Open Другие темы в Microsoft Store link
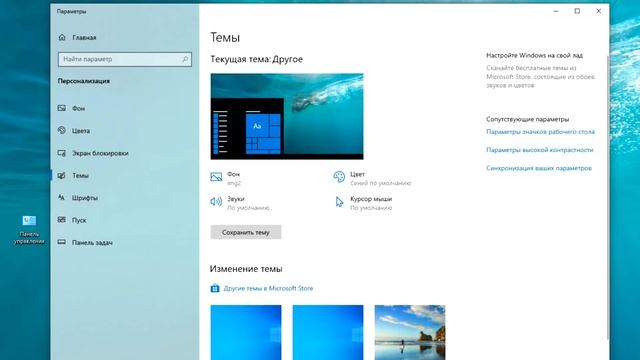This screenshot has width=640, height=360. point(268,288)
